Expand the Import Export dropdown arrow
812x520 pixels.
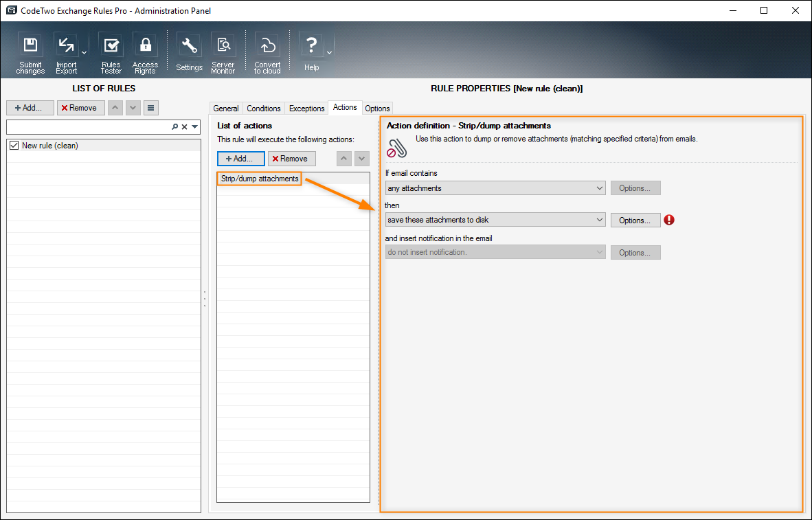pyautogui.click(x=84, y=53)
